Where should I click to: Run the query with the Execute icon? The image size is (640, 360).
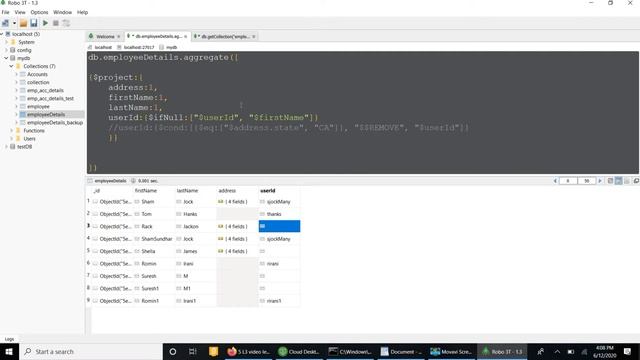click(x=45, y=23)
